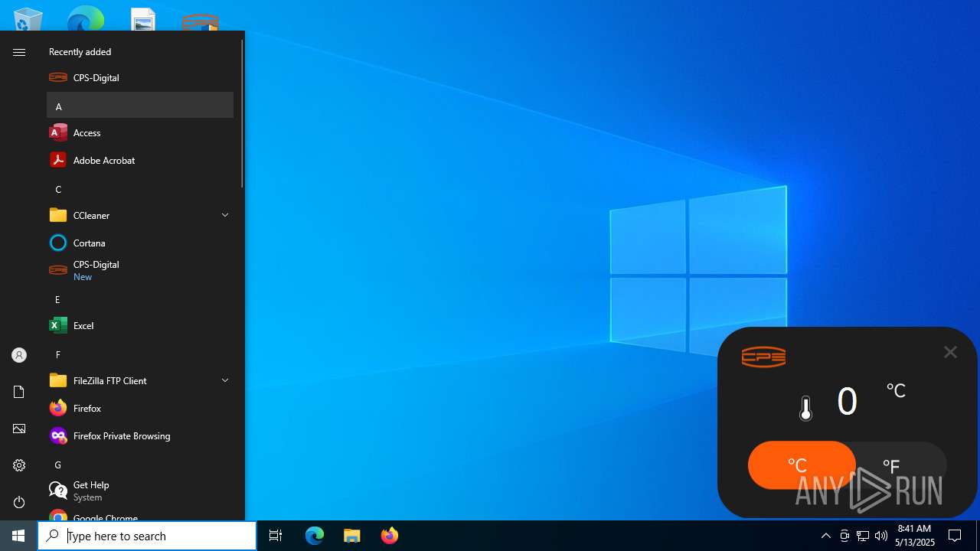Click the Windows Start button

point(18,536)
